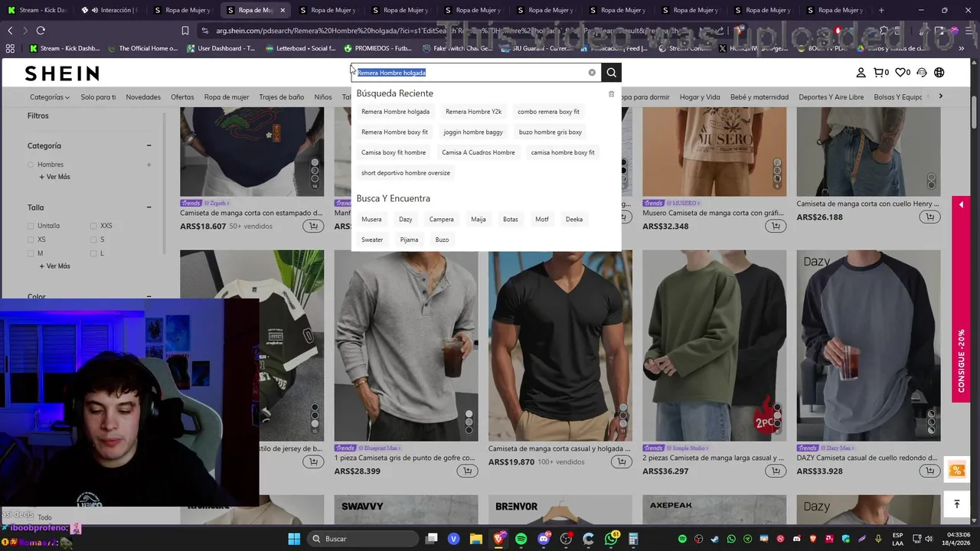
Task: Open File Explorer from the taskbar
Action: click(x=475, y=539)
